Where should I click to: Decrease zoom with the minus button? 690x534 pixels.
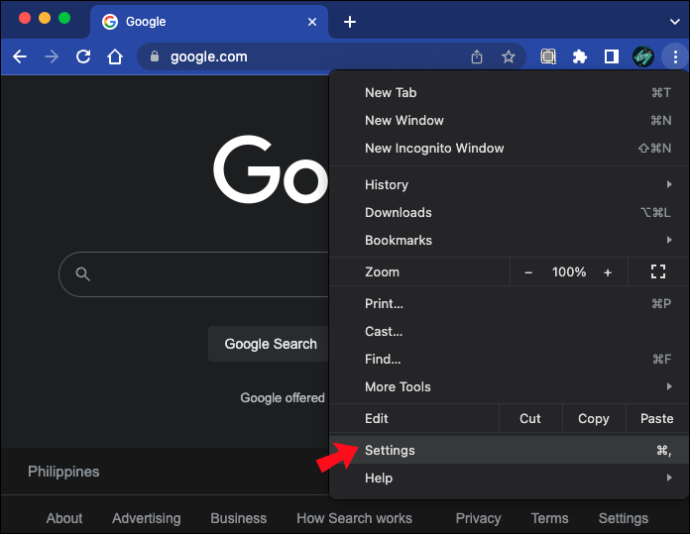pyautogui.click(x=528, y=273)
